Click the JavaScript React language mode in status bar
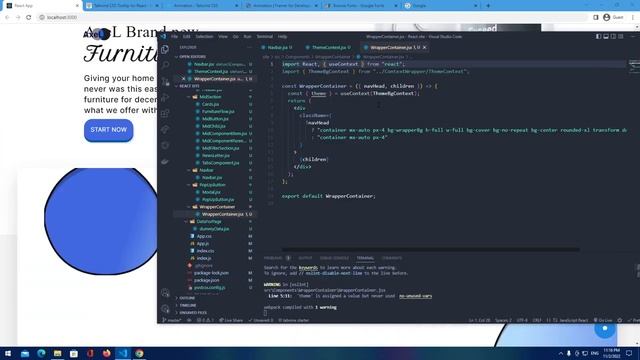This screenshot has height=360, width=640. [x=574, y=320]
